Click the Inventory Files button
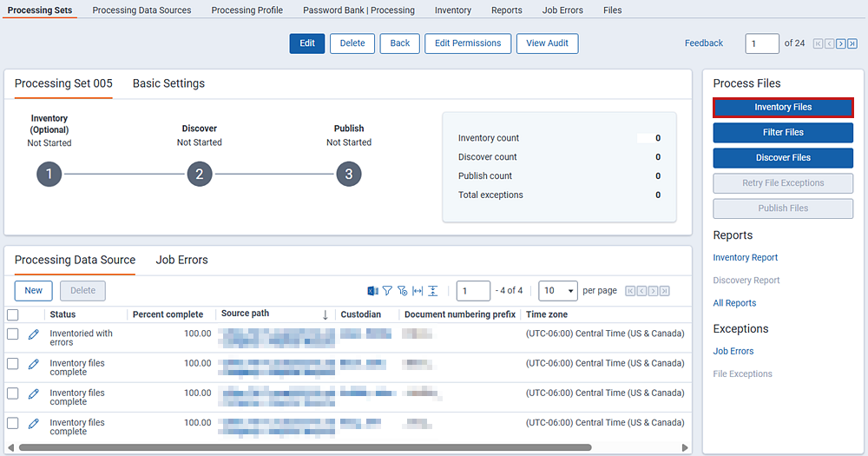 (783, 108)
